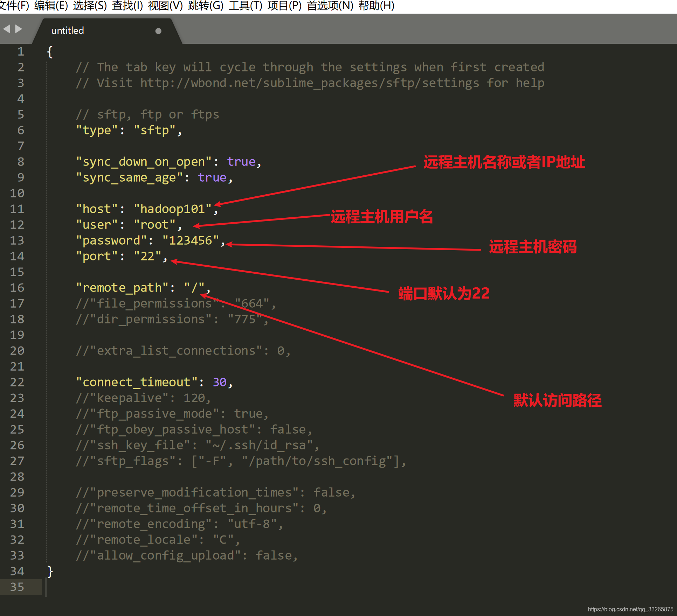The width and height of the screenshot is (677, 616).
Task: Click "sync_same_age" key
Action: click(129, 178)
